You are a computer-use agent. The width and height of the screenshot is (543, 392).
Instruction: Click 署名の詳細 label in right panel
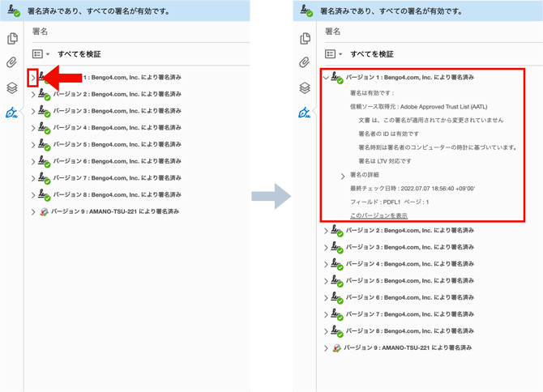[x=365, y=175]
